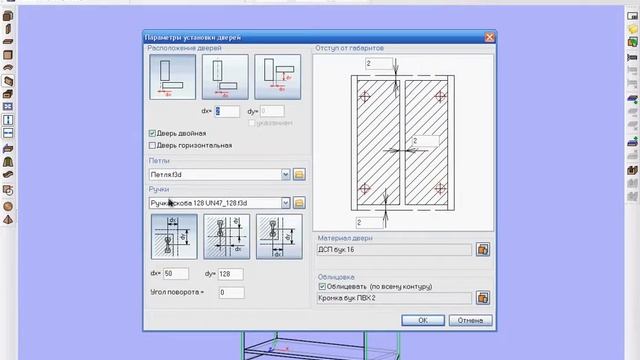Choose first overlay door placement thumbnail
Screen dimensions: 640x360
pyautogui.click(x=173, y=77)
